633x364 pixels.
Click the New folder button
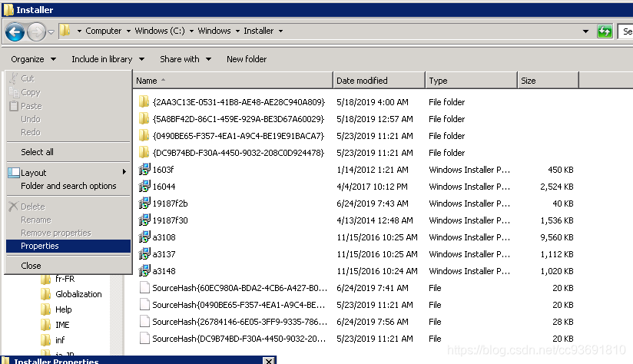247,59
